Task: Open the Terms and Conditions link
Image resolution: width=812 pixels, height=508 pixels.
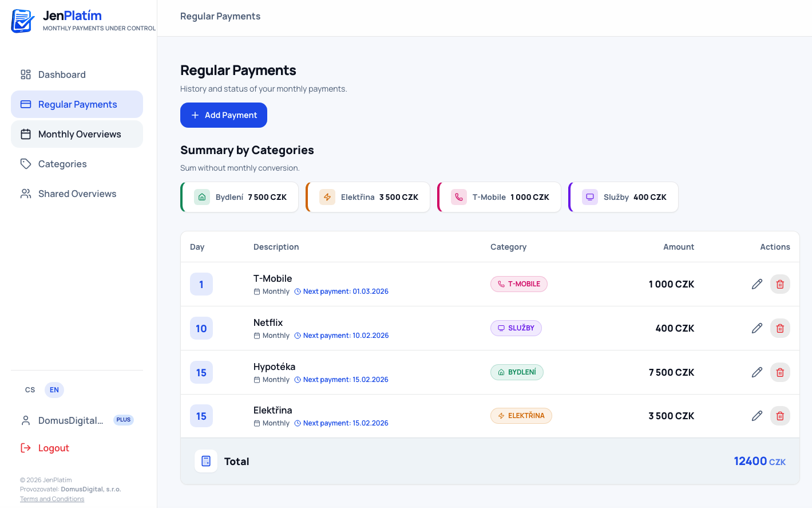Action: coord(52,499)
